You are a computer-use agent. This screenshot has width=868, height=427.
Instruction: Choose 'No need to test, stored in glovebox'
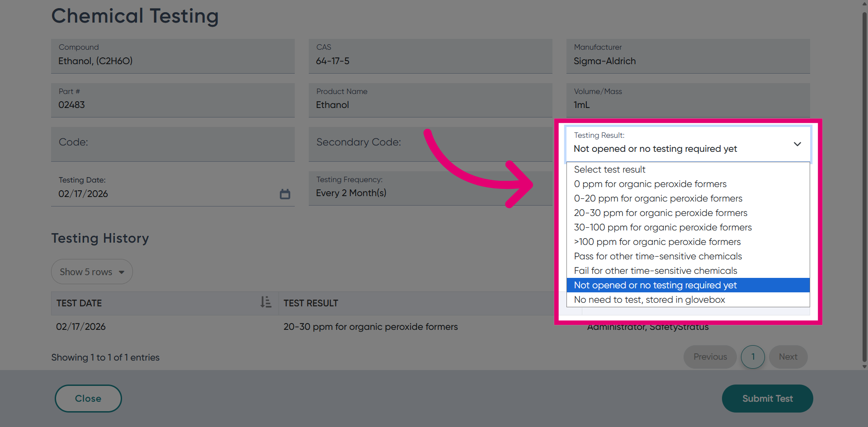tap(688, 300)
